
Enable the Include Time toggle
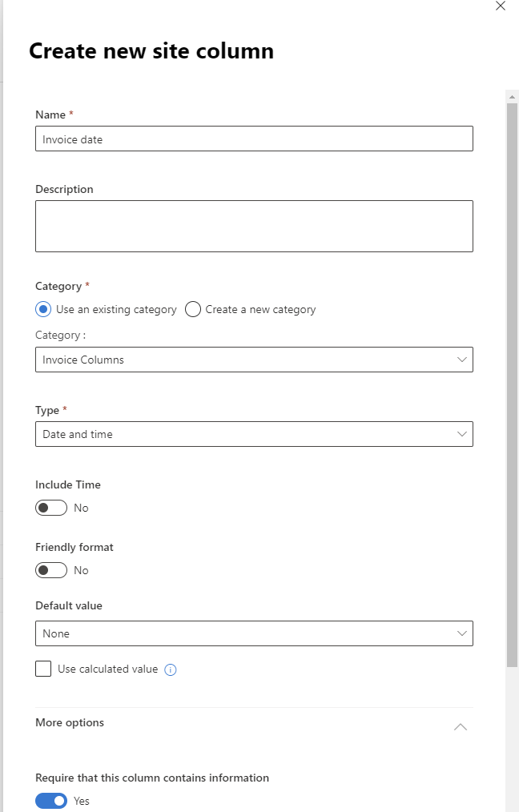point(51,508)
